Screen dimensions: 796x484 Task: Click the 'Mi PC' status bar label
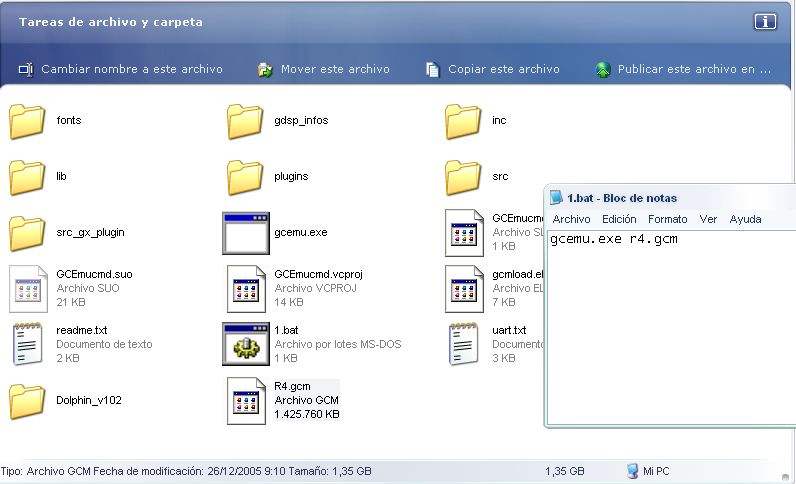click(656, 471)
